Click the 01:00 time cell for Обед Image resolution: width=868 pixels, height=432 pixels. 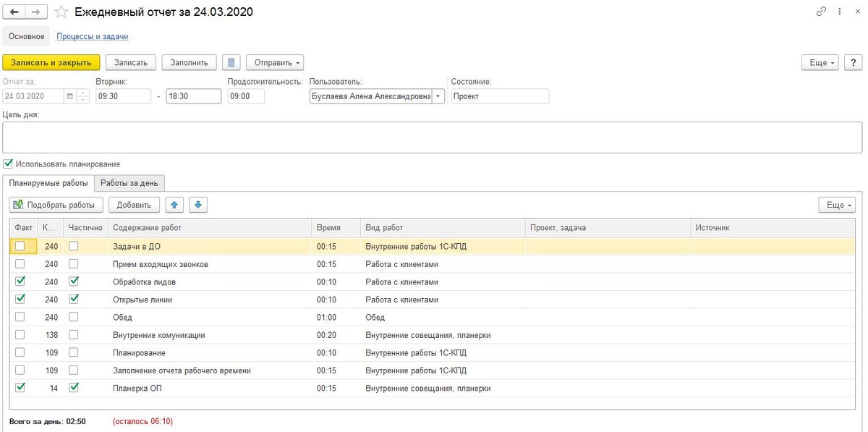click(336, 318)
